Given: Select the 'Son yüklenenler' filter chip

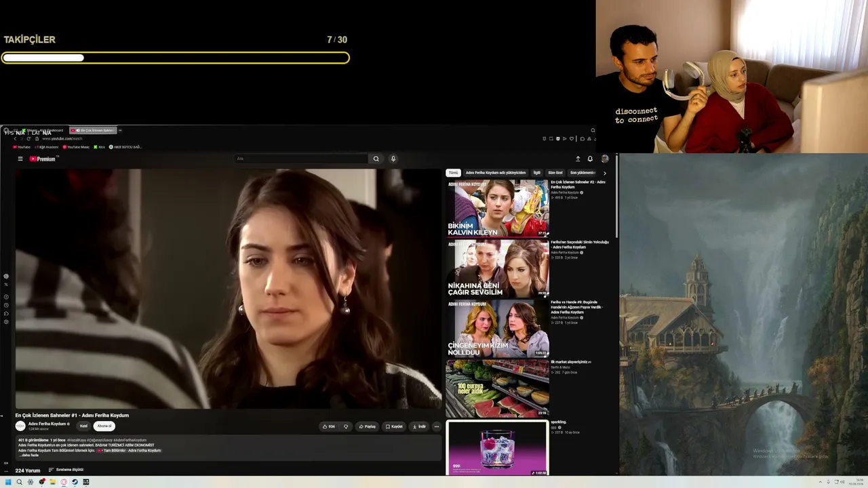Looking at the screenshot, I should (x=583, y=173).
